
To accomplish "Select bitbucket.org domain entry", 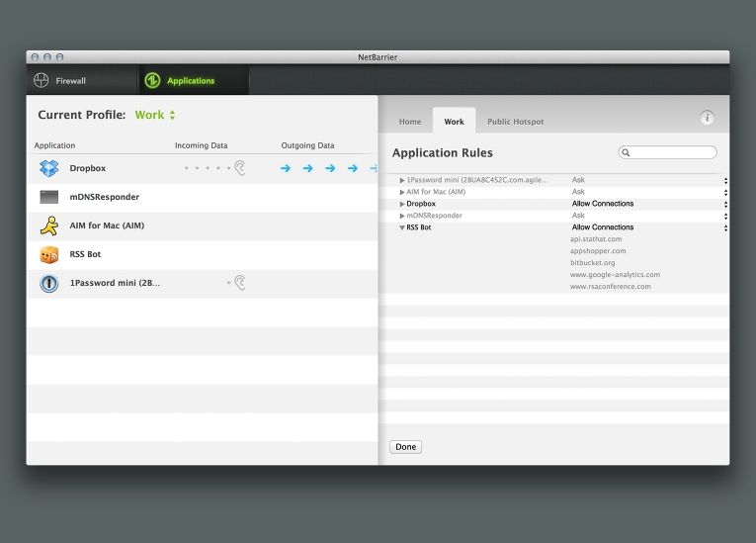I will pos(593,262).
